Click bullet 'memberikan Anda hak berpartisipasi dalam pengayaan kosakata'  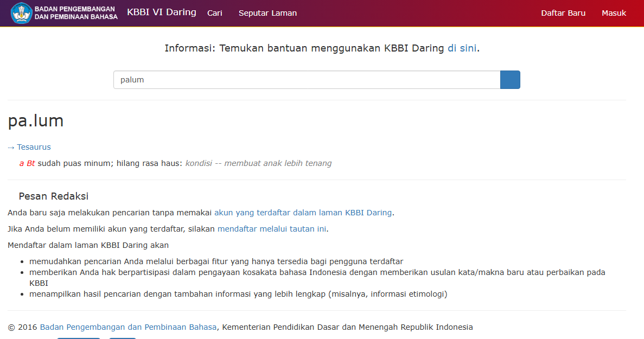[317, 278]
